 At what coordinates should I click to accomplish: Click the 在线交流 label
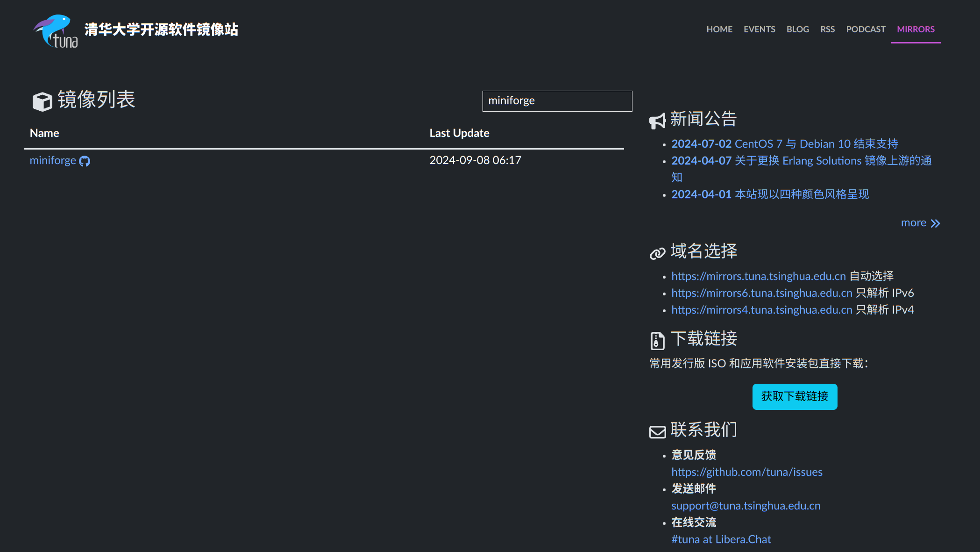tap(694, 522)
